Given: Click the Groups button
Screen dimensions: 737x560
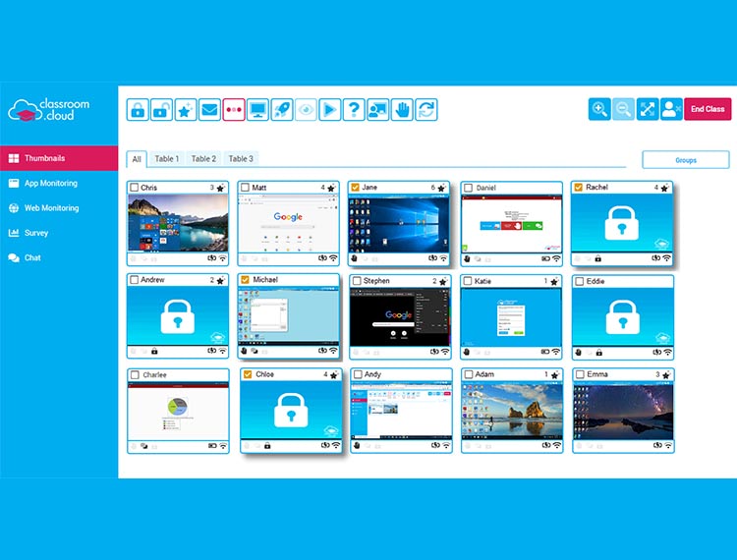Looking at the screenshot, I should click(685, 160).
